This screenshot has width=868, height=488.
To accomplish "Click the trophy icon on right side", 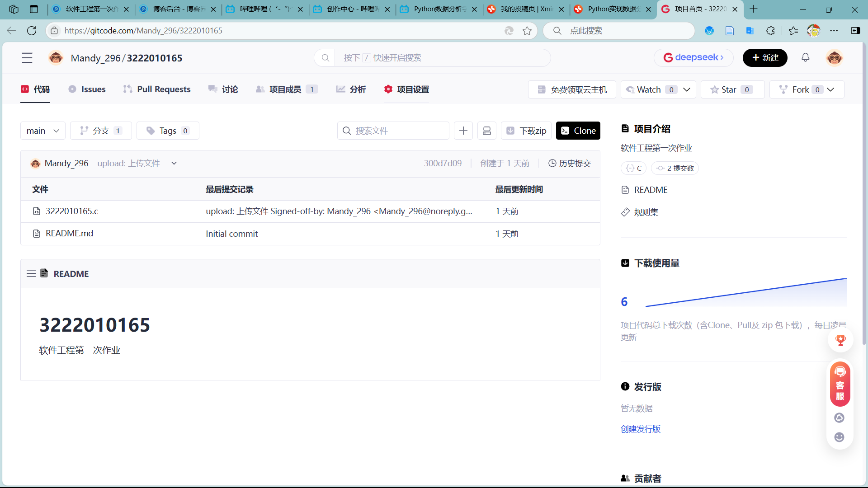I will pos(840,340).
